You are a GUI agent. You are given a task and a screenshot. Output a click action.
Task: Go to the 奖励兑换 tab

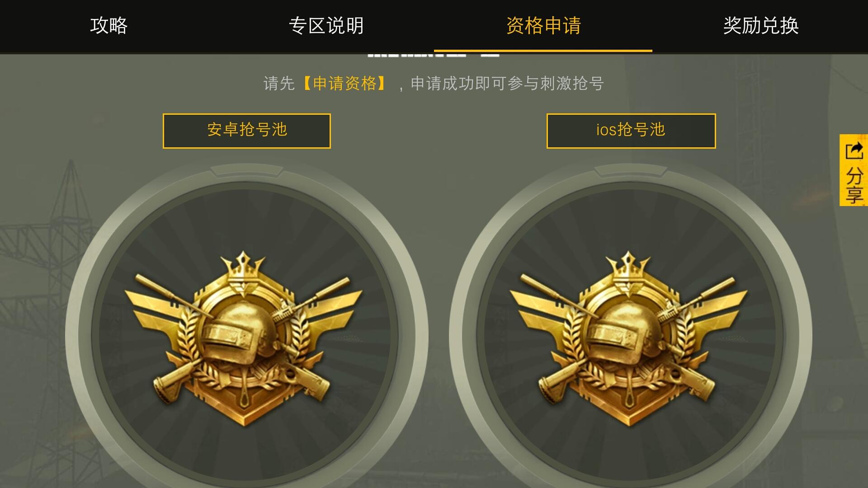coord(760,25)
